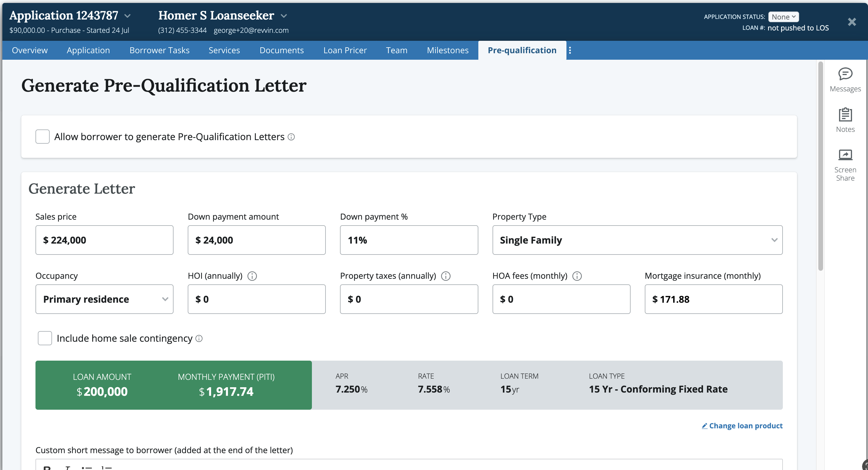Viewport: 868px width, 470px height.
Task: Click the borrower email address
Action: click(251, 30)
